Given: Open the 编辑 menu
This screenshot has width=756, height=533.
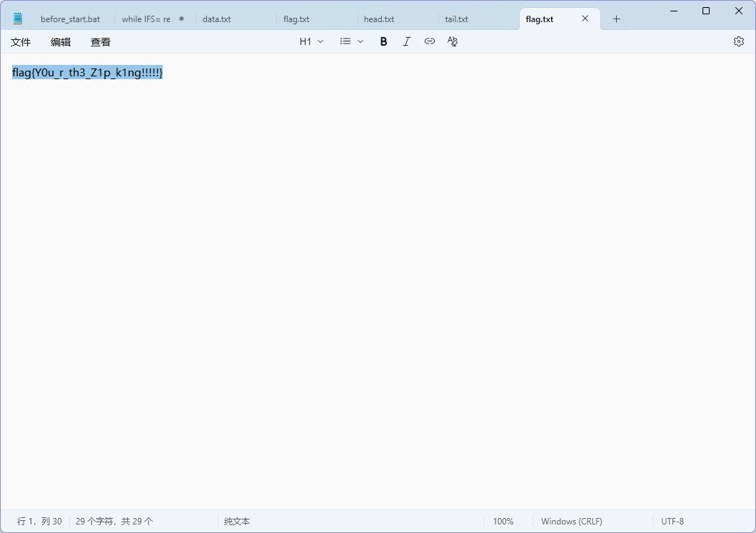Looking at the screenshot, I should tap(61, 42).
